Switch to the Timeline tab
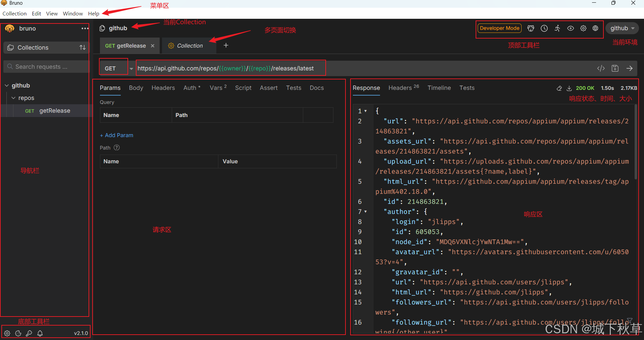This screenshot has width=644, height=340. pos(439,88)
